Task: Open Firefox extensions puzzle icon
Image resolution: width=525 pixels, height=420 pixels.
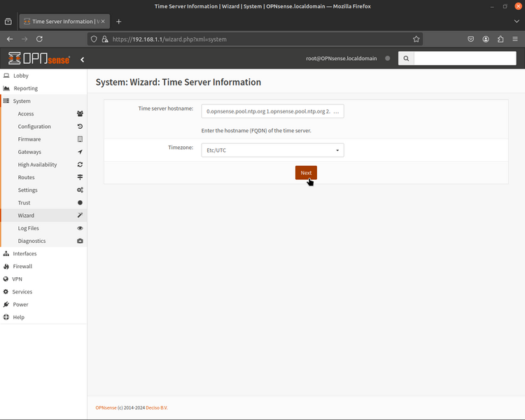Action: (x=500, y=39)
